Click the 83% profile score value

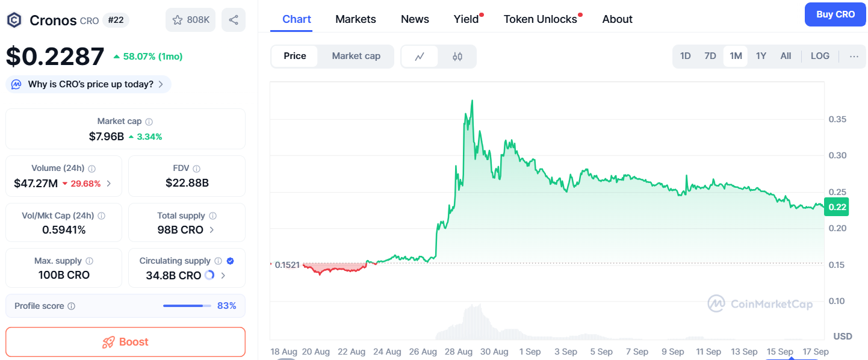coord(227,306)
